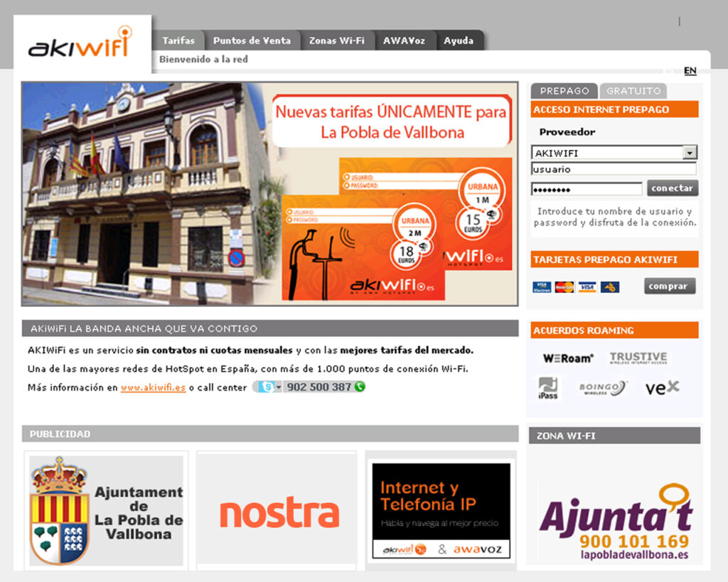The image size is (728, 582).
Task: Open the Tarifas tab
Action: [178, 41]
